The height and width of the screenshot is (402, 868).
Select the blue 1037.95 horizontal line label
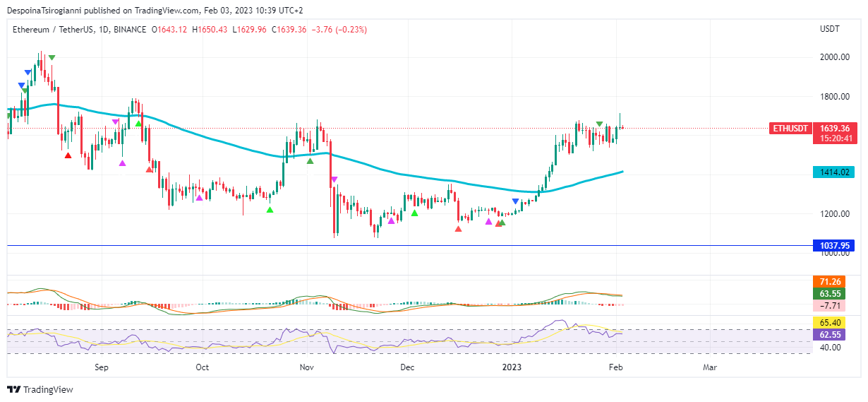click(833, 246)
